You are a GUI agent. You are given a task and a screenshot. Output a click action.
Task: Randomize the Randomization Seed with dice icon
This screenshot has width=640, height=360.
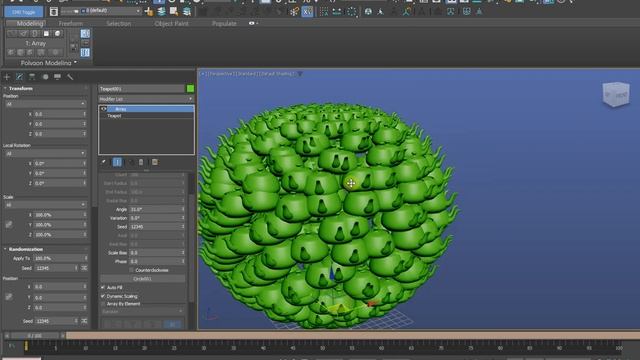tap(84, 268)
